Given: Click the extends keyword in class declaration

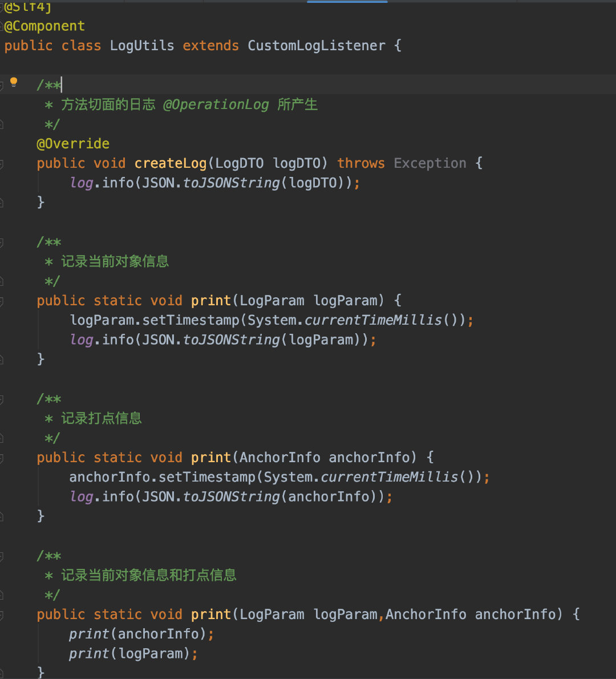Looking at the screenshot, I should [x=211, y=46].
